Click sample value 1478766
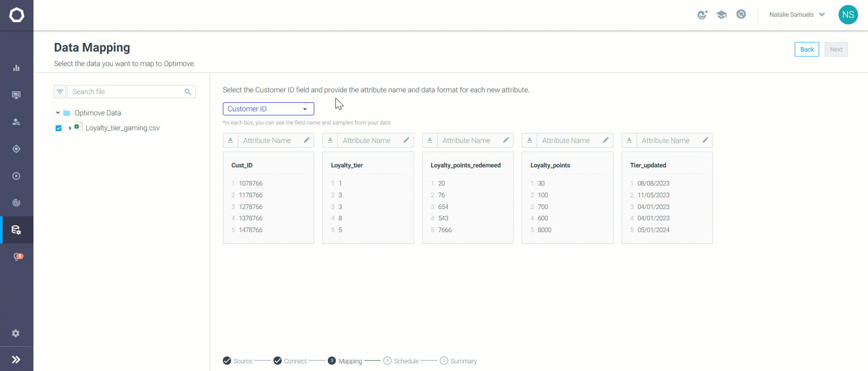868x371 pixels. [x=250, y=230]
